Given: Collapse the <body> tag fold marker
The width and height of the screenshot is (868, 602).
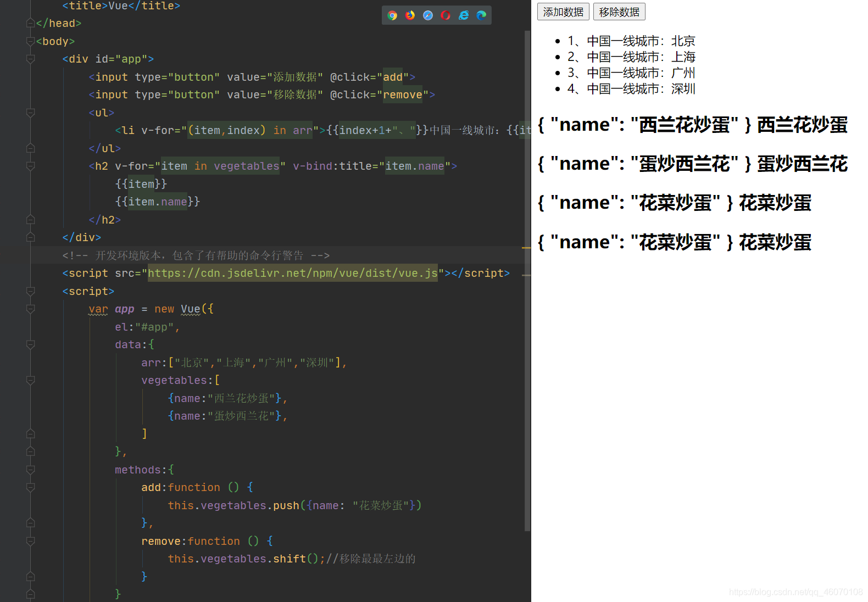Looking at the screenshot, I should pos(31,41).
